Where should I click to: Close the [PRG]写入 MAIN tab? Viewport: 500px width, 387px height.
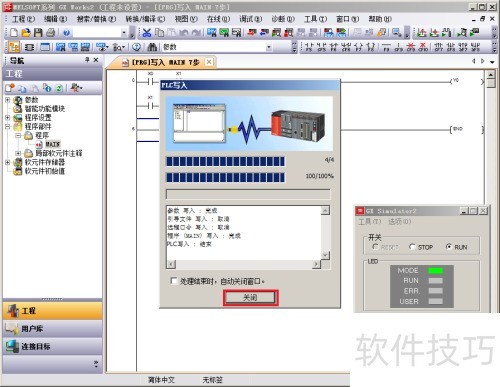click(209, 62)
